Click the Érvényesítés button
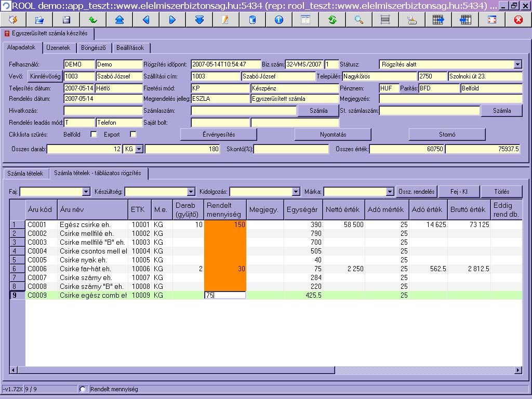532x399 pixels. click(219, 135)
